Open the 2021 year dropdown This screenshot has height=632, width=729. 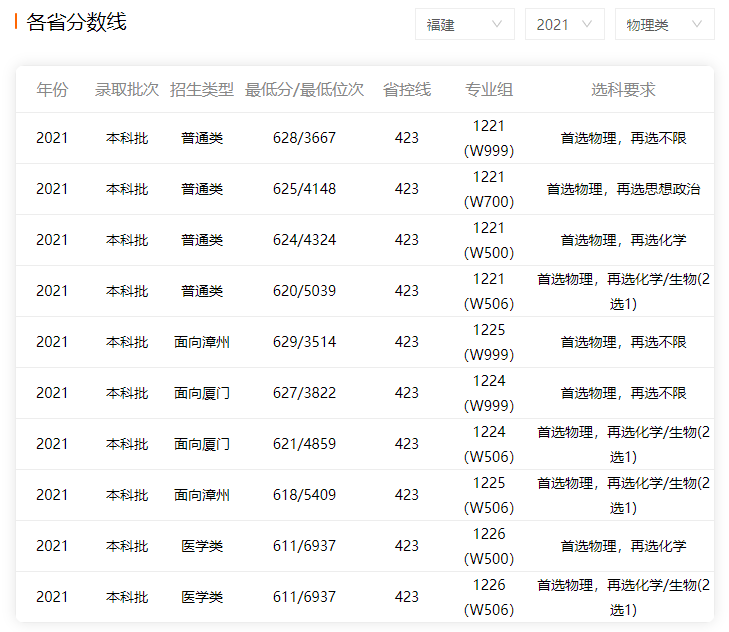[x=564, y=24]
